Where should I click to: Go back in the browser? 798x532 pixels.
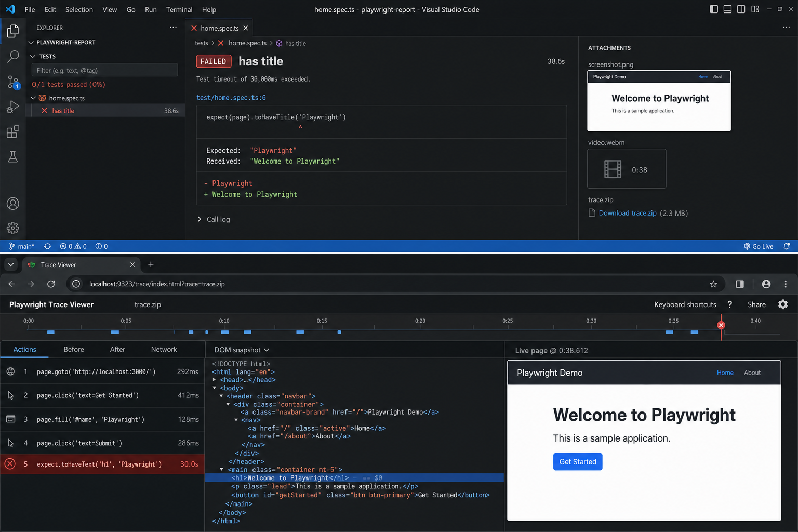point(11,284)
